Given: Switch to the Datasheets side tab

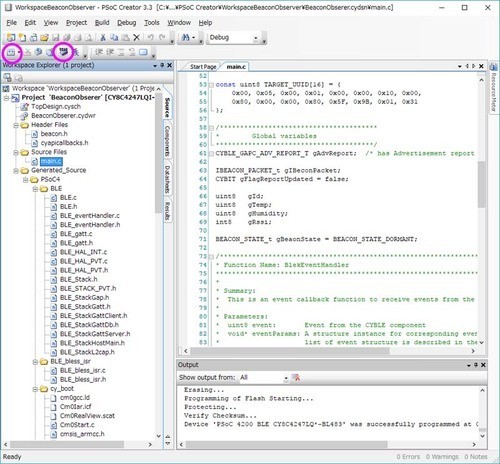Looking at the screenshot, I should click(x=167, y=179).
